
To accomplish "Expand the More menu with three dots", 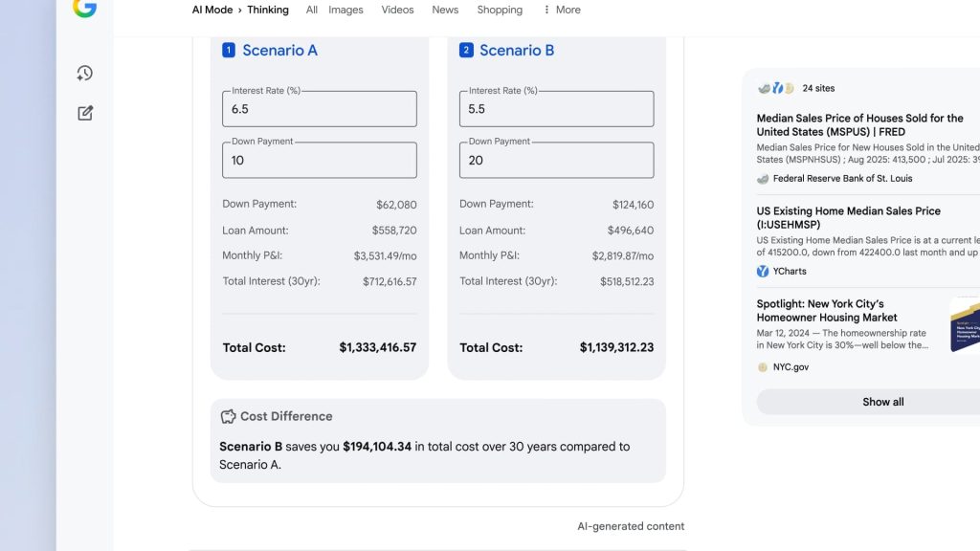I will [561, 10].
